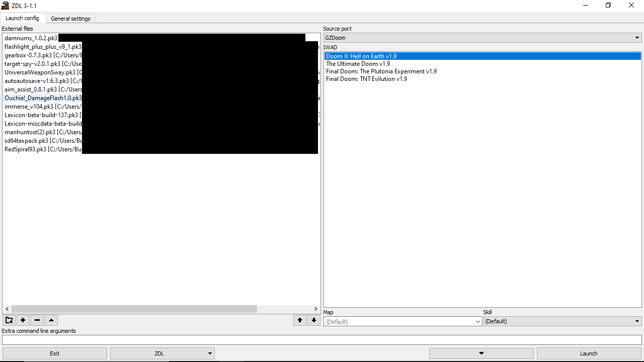
Task: Add a folder with the folder-plus icon
Action: [9, 320]
